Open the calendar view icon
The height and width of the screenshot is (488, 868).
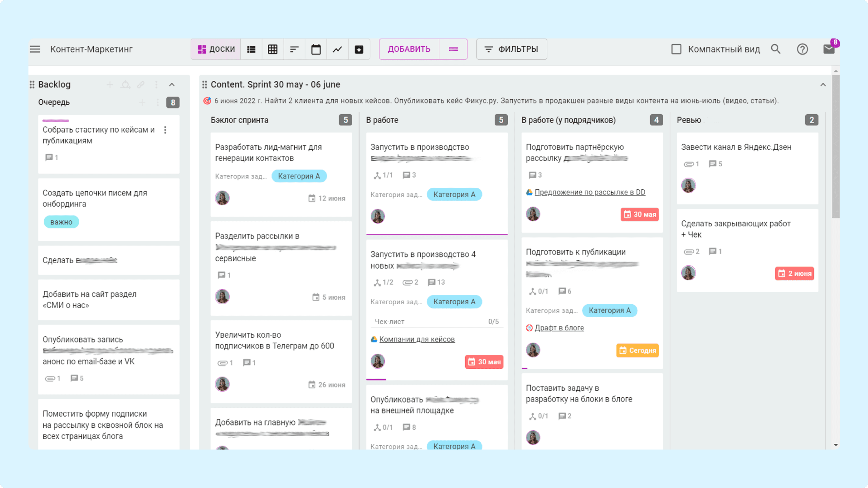click(316, 50)
